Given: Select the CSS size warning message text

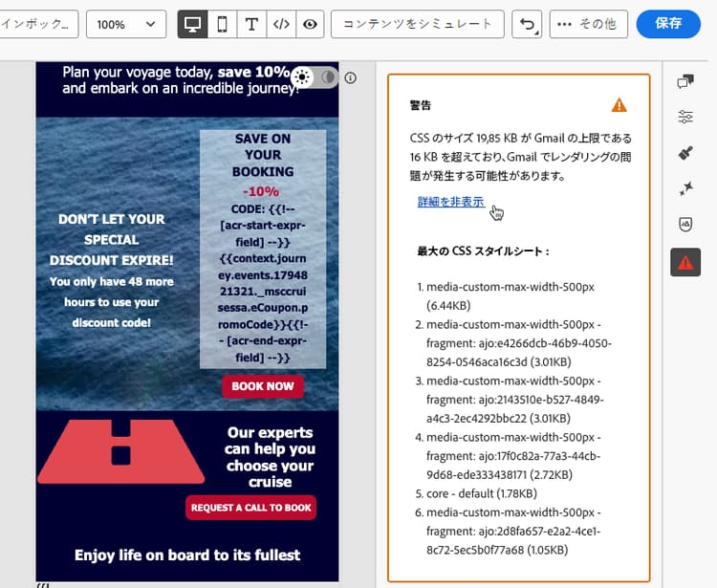Looking at the screenshot, I should [x=520, y=157].
